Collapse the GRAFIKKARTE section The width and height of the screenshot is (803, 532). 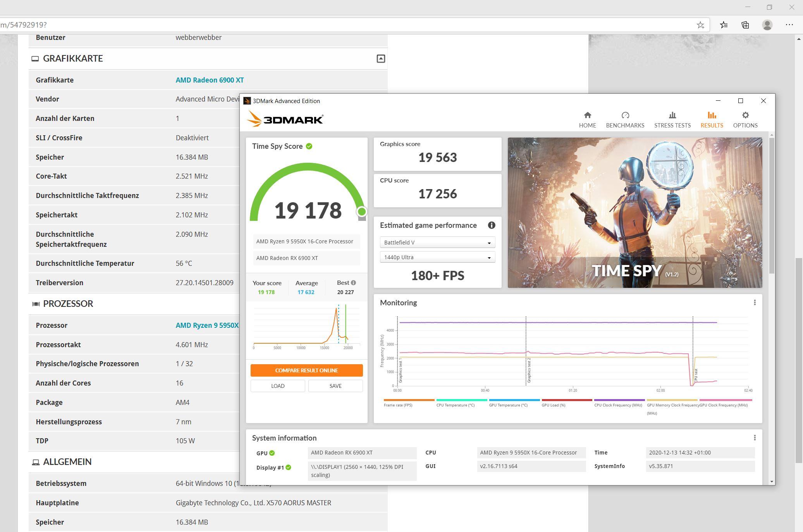[x=380, y=59]
